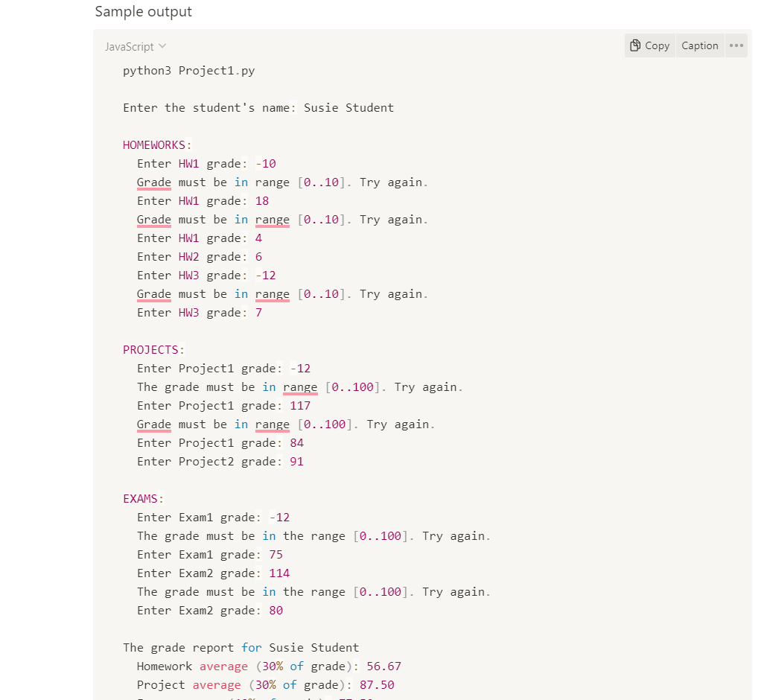The width and height of the screenshot is (767, 700).
Task: Click the 'Sample output' heading
Action: 143,11
